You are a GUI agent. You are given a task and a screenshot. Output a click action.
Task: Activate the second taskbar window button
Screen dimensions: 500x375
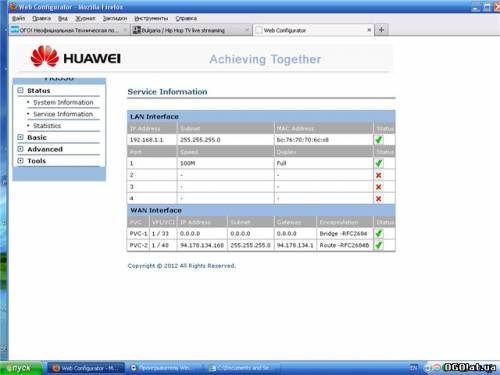click(165, 368)
